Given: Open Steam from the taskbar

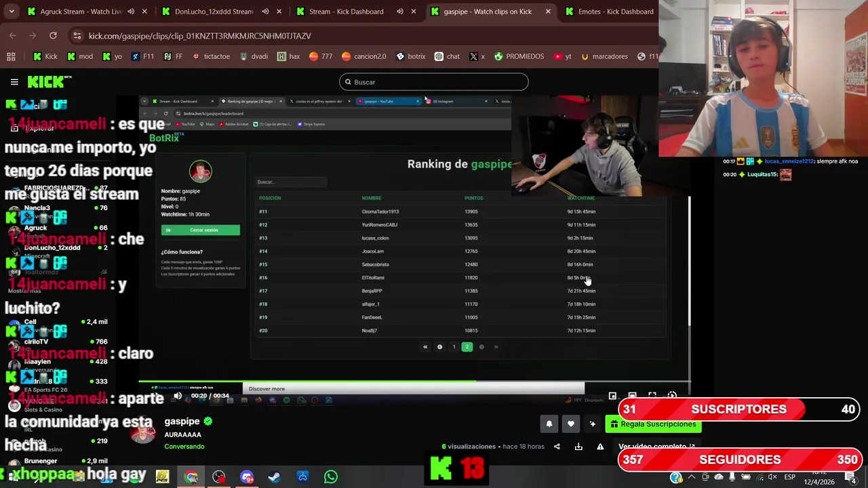Looking at the screenshot, I should click(274, 477).
